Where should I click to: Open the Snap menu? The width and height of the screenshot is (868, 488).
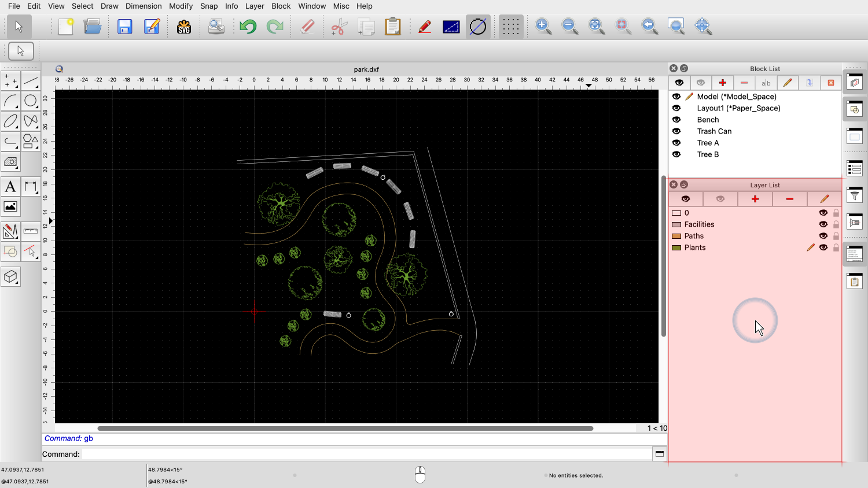click(209, 6)
